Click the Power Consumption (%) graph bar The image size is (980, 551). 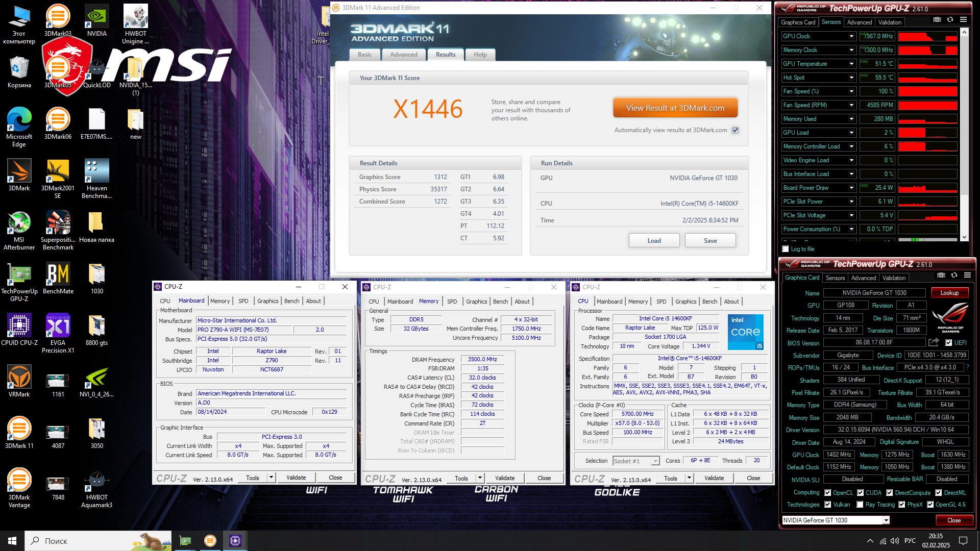927,229
